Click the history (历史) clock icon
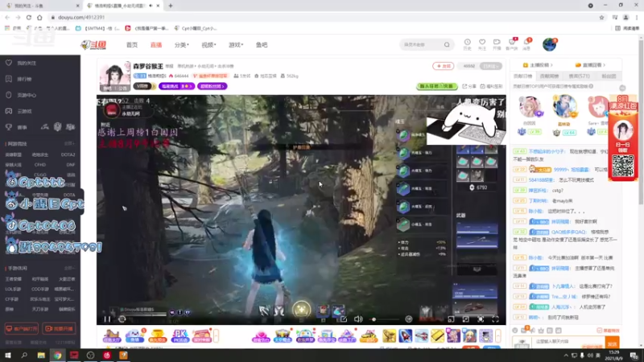644x362 pixels. click(x=468, y=44)
